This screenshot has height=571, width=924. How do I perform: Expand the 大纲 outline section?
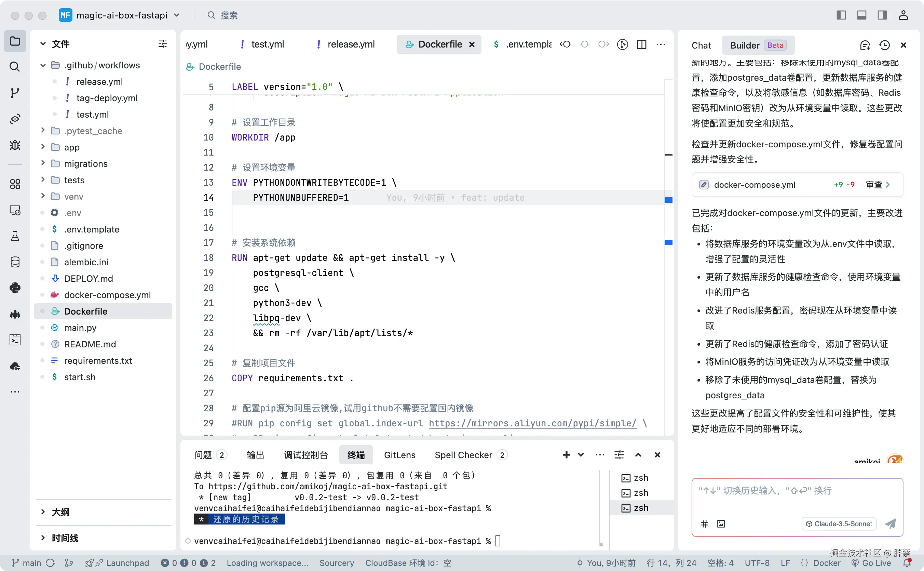(x=60, y=512)
